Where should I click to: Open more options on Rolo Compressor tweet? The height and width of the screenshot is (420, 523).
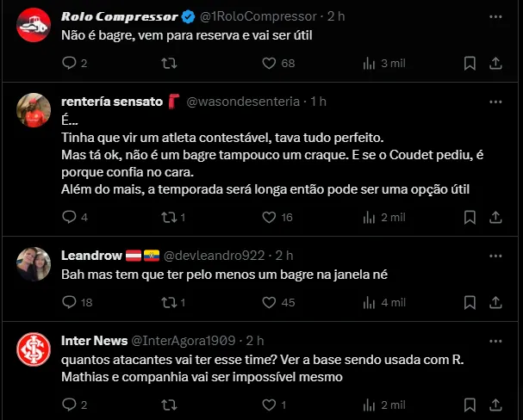pos(496,16)
